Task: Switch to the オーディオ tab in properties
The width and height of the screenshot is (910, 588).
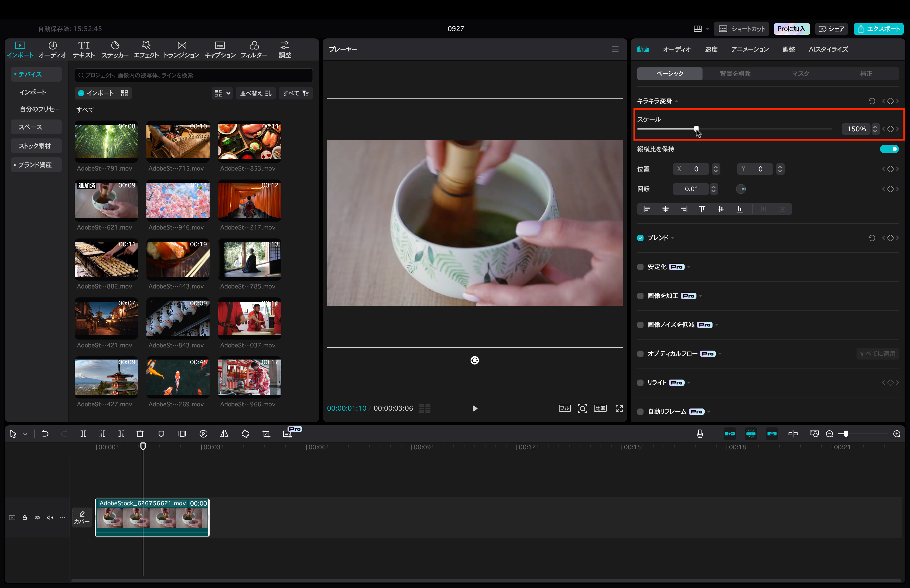Action: [x=677, y=49]
